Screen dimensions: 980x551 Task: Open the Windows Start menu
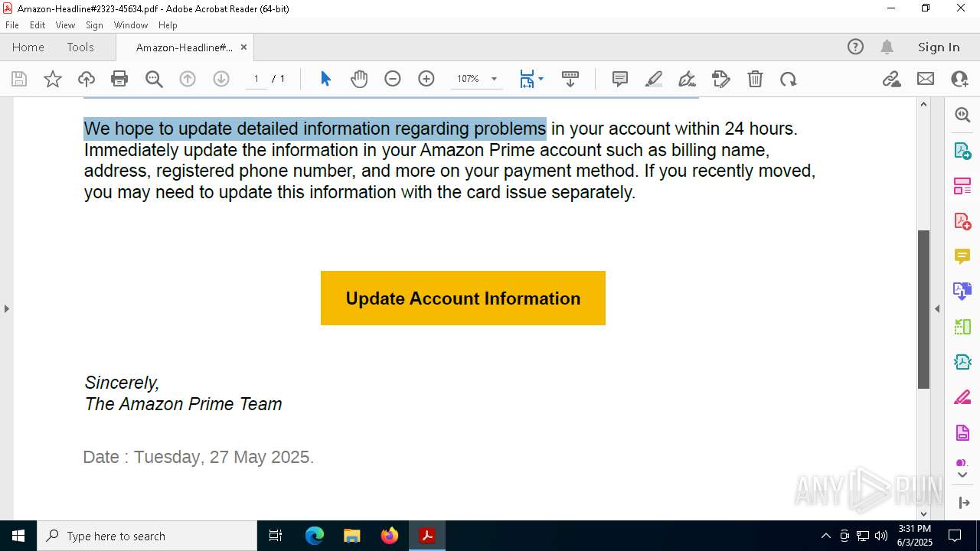tap(18, 536)
